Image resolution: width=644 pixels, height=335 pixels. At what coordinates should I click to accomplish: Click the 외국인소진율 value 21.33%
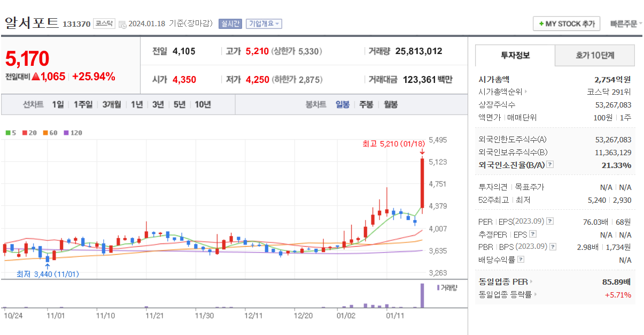click(x=616, y=165)
